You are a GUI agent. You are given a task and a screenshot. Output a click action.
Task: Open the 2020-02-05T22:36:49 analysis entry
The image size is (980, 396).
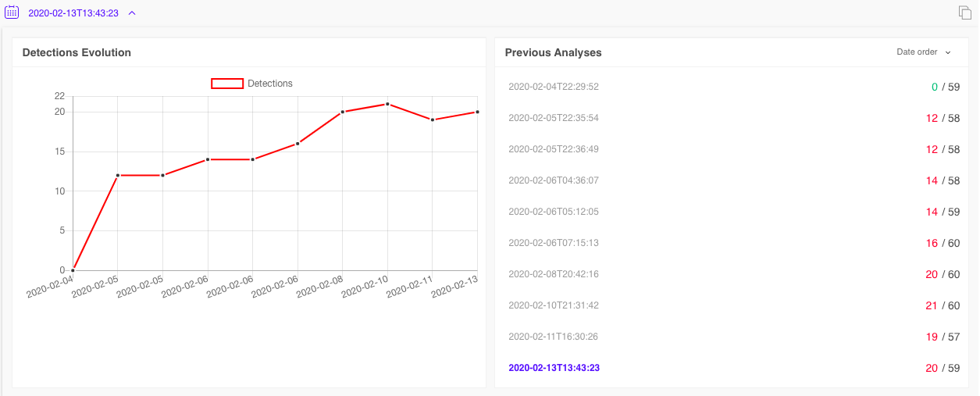[x=553, y=149]
